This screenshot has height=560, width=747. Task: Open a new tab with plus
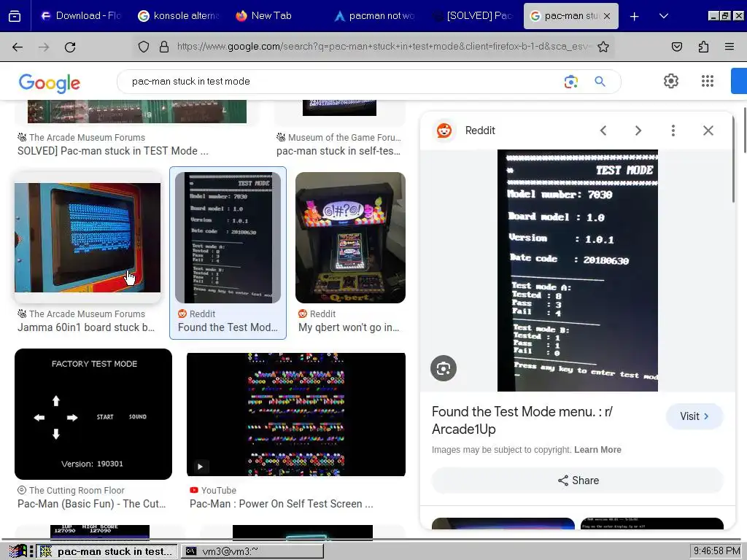point(634,16)
